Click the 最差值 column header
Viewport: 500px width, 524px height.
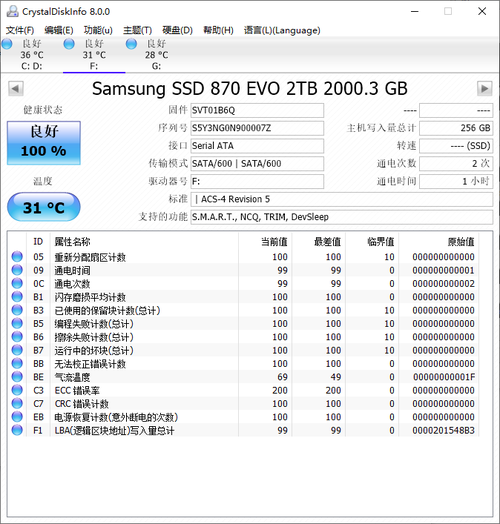319,241
